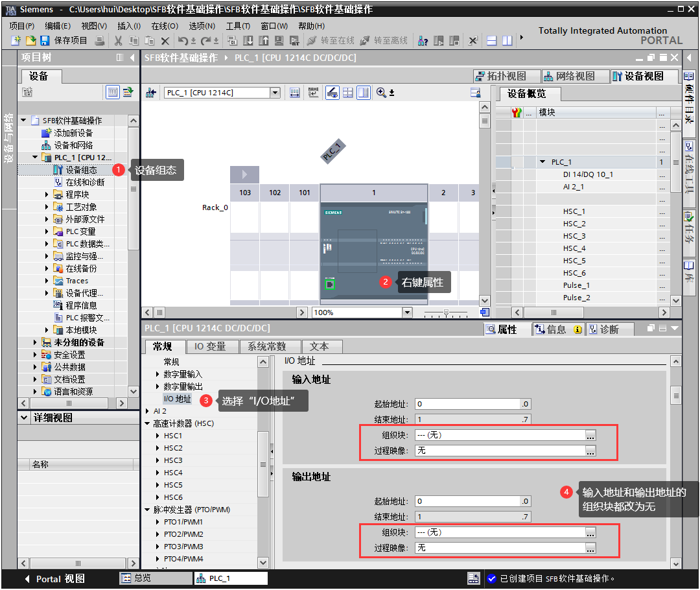Click the start runtime RT icon

click(x=294, y=41)
